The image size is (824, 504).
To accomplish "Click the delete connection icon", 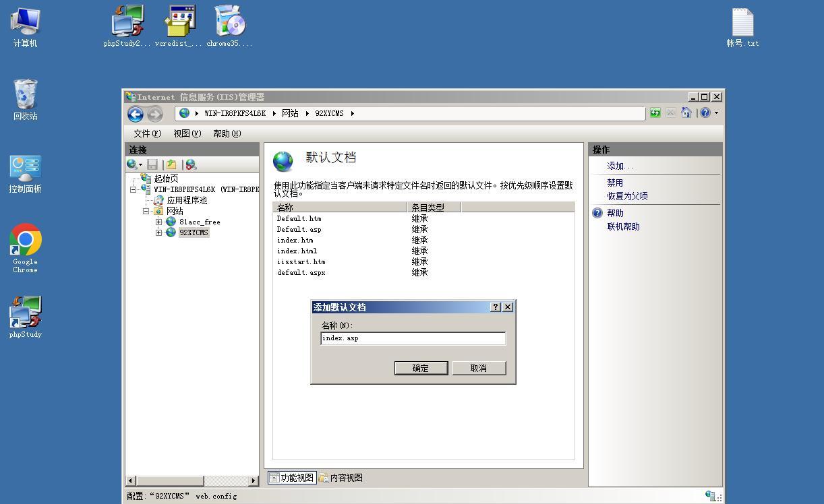I will click(191, 164).
